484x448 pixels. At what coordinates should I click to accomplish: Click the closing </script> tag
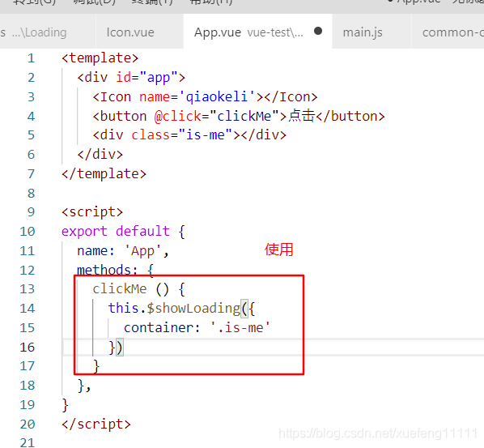(x=96, y=424)
